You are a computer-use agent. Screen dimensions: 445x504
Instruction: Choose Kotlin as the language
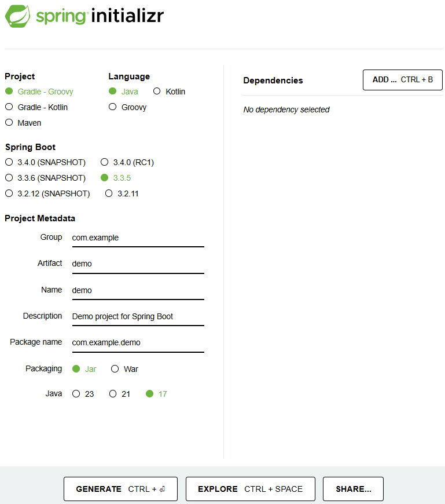click(169, 92)
